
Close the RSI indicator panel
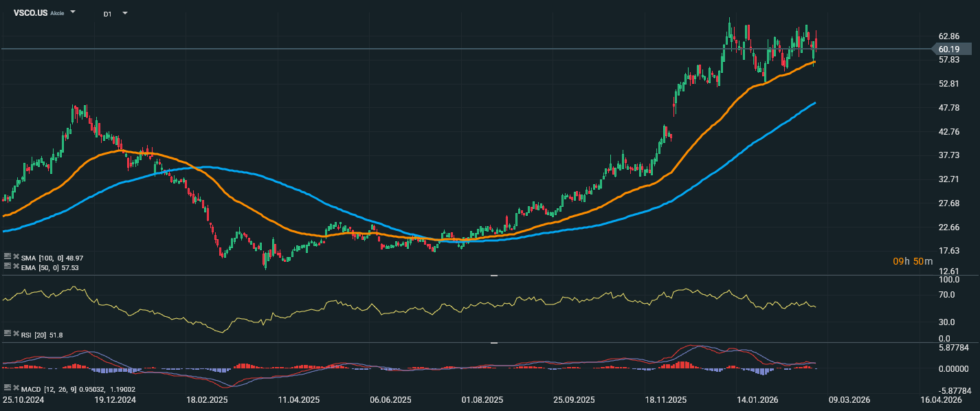15,333
